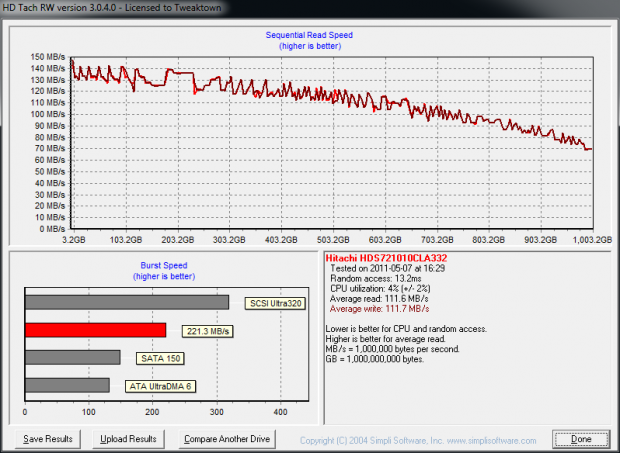
Task: Click "Average read: 111.6 MB/s"
Action: 379,298
